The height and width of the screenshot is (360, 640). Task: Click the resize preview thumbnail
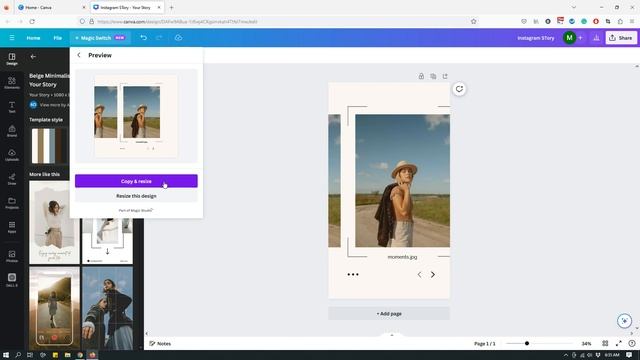pyautogui.click(x=136, y=116)
